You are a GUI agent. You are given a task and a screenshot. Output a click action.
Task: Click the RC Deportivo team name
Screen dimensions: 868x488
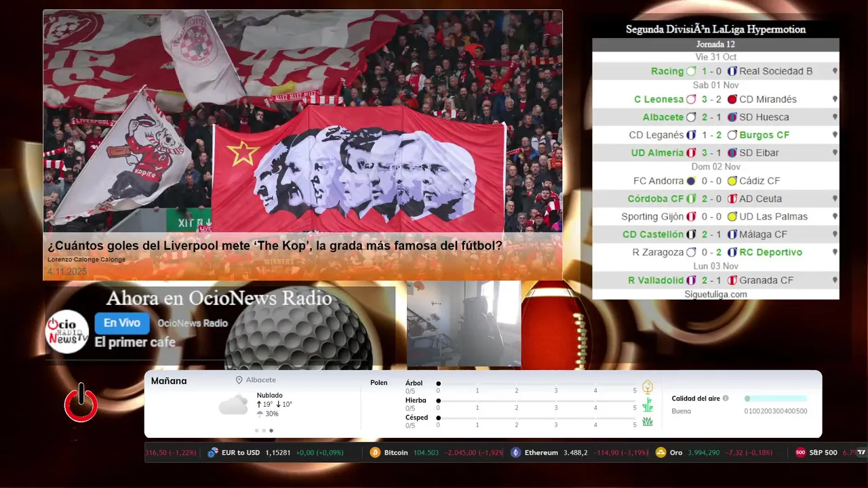770,252
